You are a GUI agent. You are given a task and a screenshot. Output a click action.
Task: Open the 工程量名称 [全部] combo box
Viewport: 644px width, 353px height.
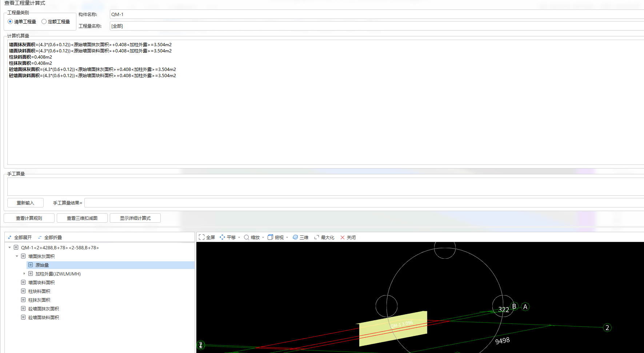pos(377,26)
